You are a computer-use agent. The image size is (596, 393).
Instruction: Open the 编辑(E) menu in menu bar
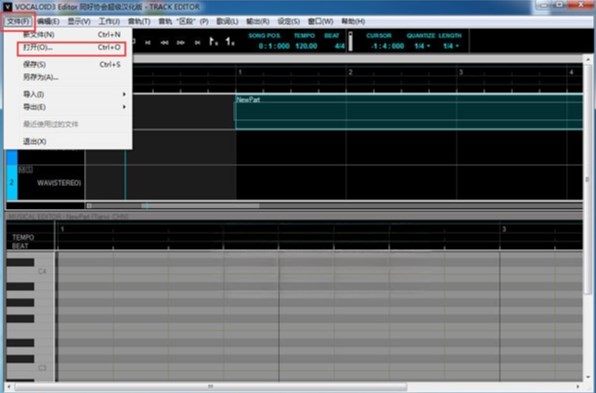coord(49,21)
